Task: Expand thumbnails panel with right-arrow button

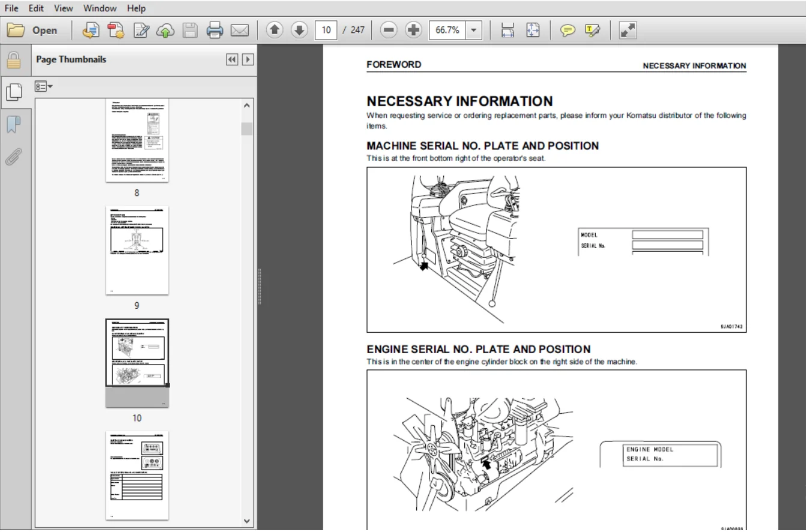Action: 247,59
